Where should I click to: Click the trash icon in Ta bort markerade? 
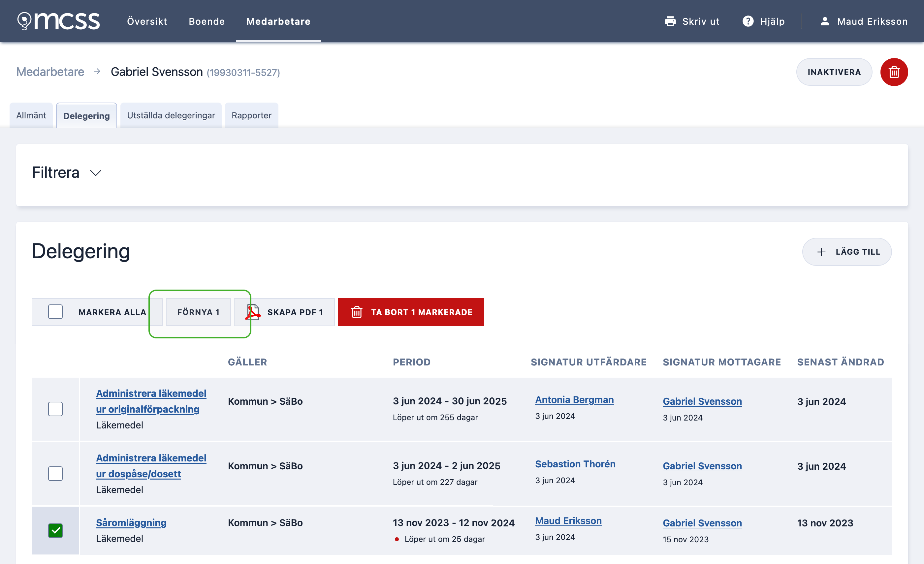[357, 312]
